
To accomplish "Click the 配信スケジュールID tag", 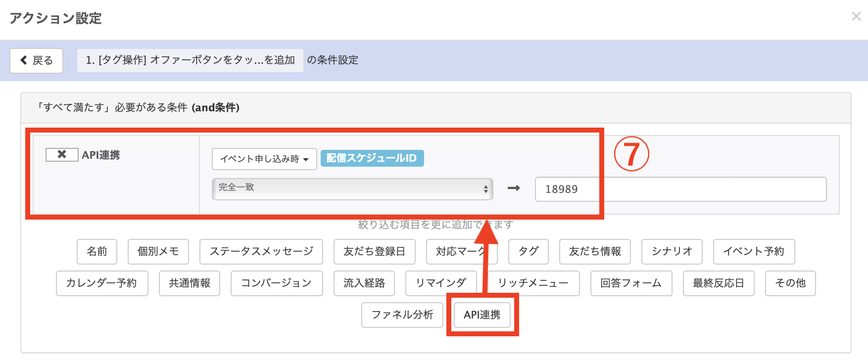I will (x=372, y=158).
